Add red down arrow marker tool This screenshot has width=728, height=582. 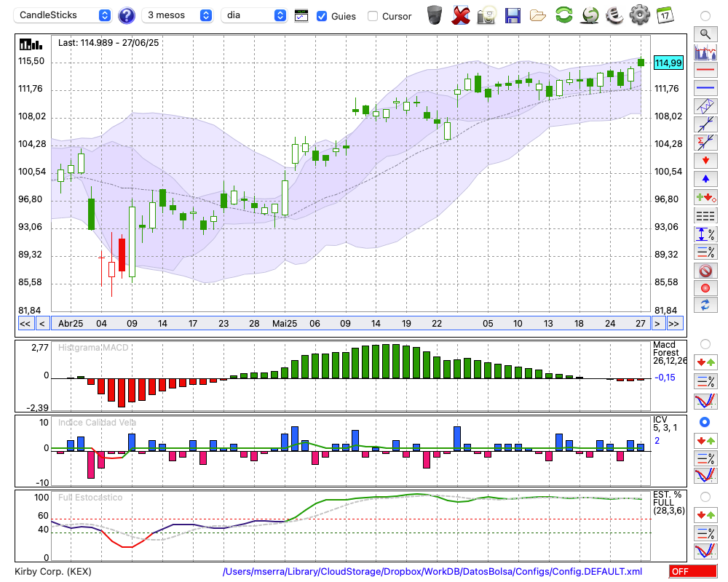pyautogui.click(x=705, y=161)
